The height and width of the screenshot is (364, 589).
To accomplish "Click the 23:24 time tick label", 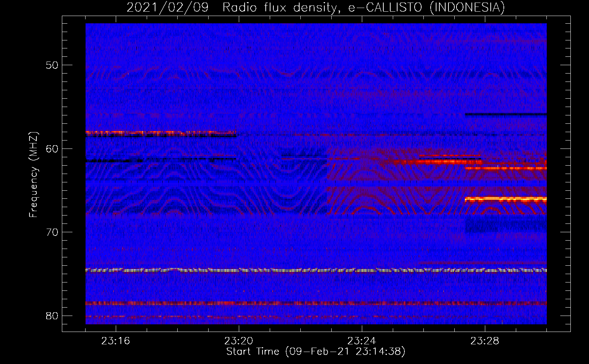I will point(362,341).
